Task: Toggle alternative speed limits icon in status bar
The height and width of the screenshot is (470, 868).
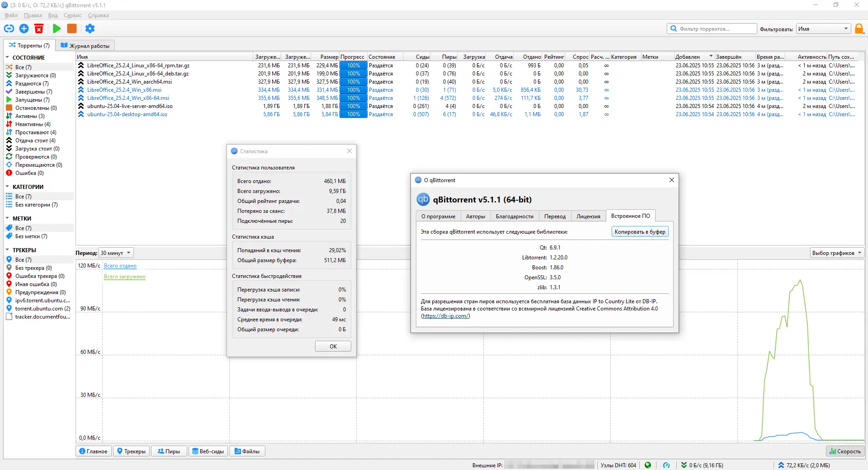Action: coord(666,465)
